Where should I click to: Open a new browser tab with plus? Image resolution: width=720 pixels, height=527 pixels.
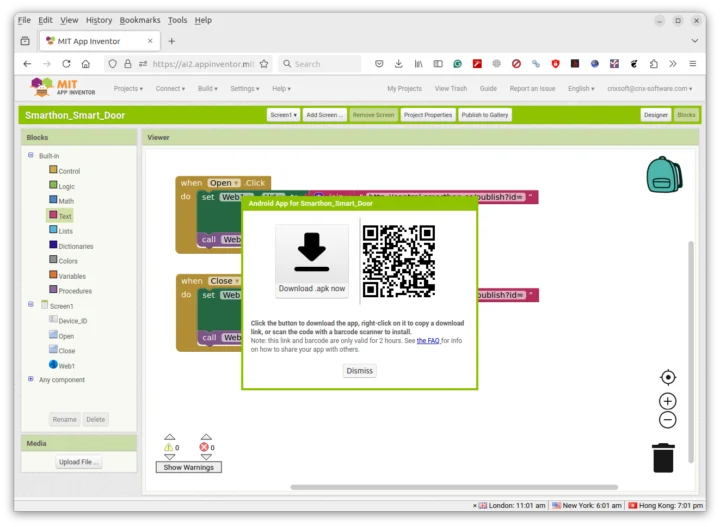172,41
